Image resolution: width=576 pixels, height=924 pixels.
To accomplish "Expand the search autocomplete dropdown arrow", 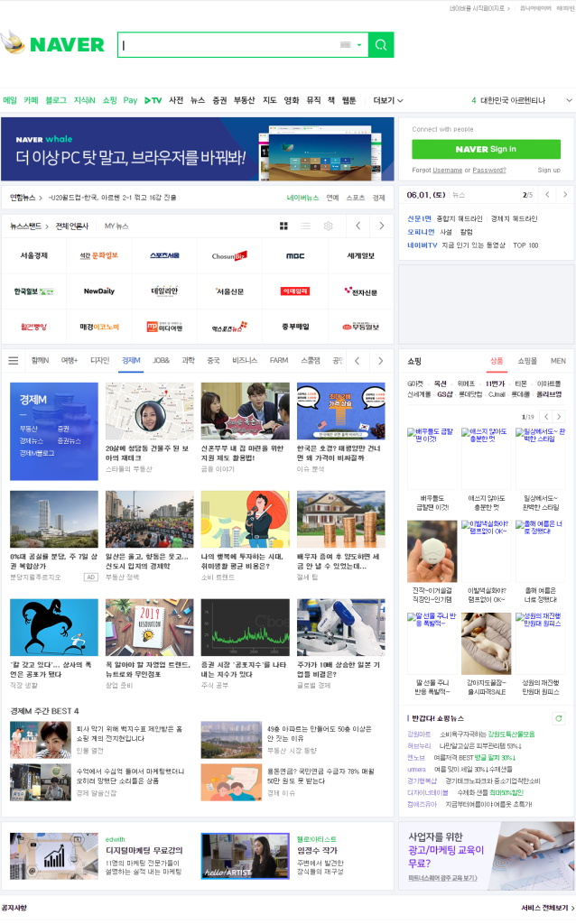I will [x=359, y=45].
